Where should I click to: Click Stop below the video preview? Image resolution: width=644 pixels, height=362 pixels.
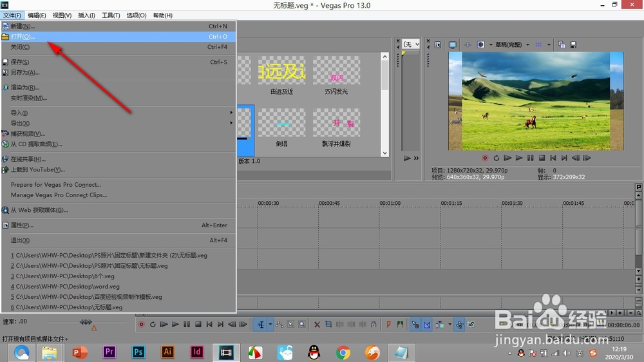point(542,158)
